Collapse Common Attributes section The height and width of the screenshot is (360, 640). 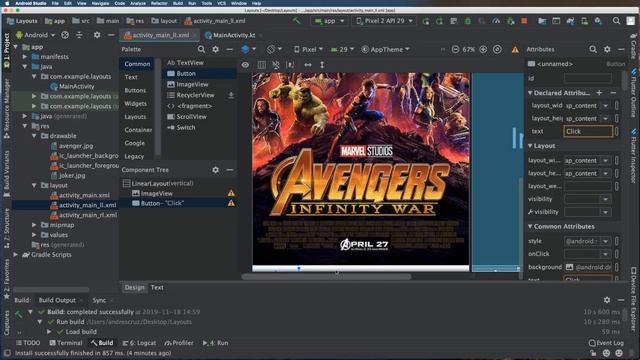coord(530,227)
